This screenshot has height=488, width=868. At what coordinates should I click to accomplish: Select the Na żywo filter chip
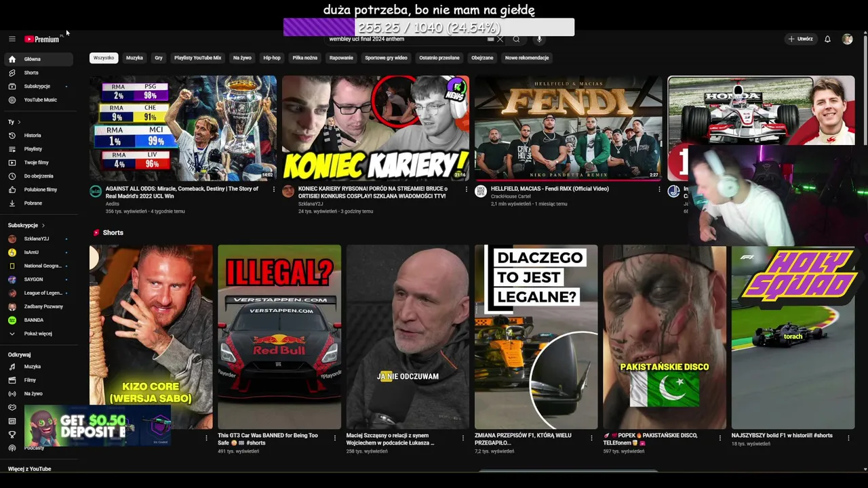(242, 58)
